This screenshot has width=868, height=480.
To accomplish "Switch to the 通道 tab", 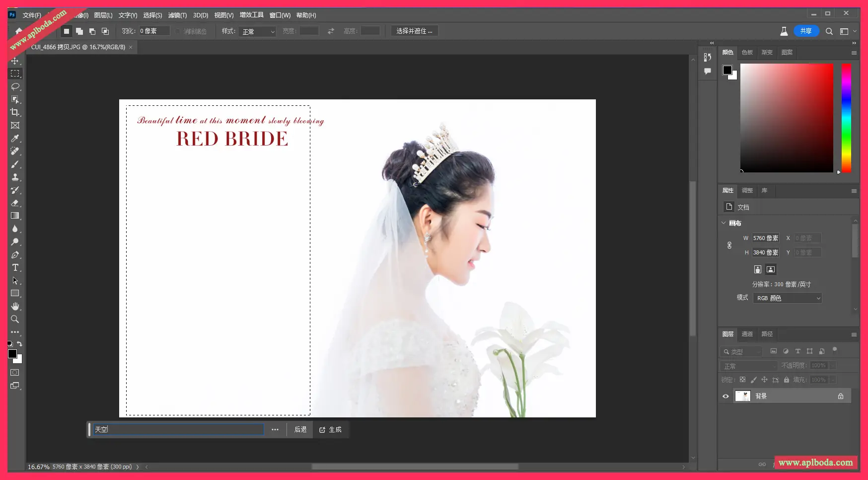I will tap(747, 334).
